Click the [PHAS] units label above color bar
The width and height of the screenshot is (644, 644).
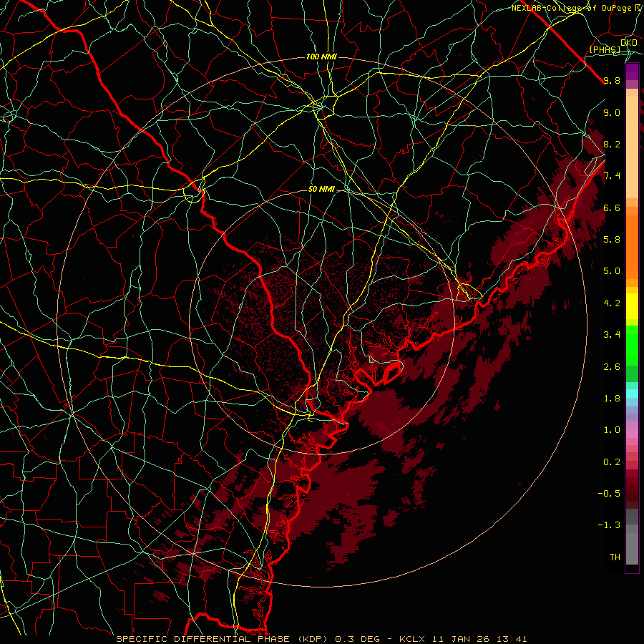[x=605, y=50]
